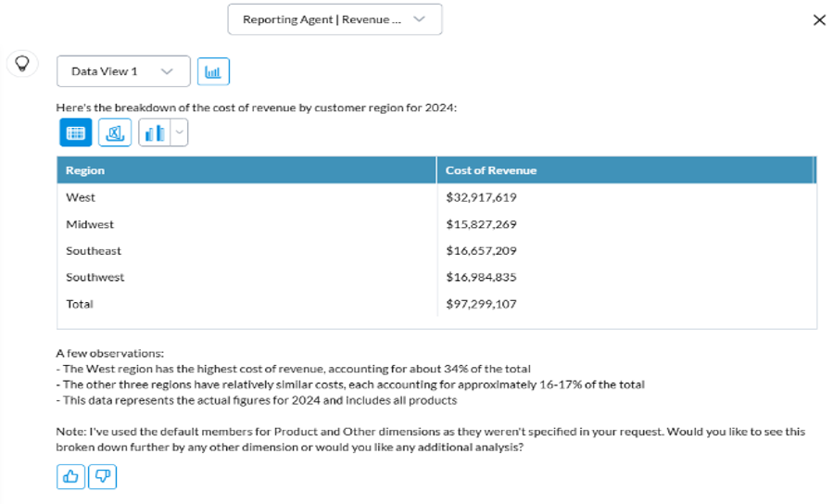
Task: Open the chart type dropdown arrow
Action: [180, 133]
